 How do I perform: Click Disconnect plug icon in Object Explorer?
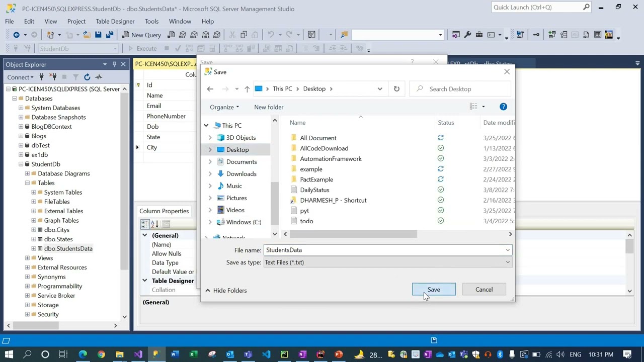(52, 77)
